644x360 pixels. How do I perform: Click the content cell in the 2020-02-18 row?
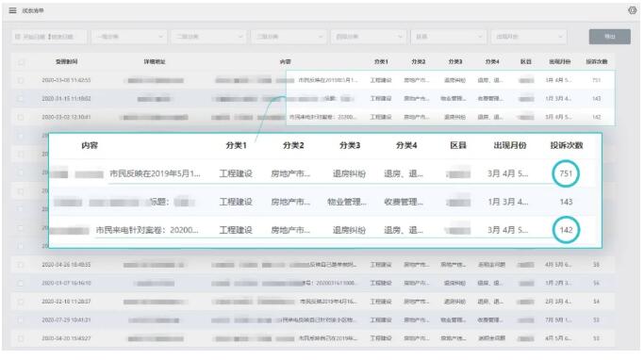coord(284,302)
